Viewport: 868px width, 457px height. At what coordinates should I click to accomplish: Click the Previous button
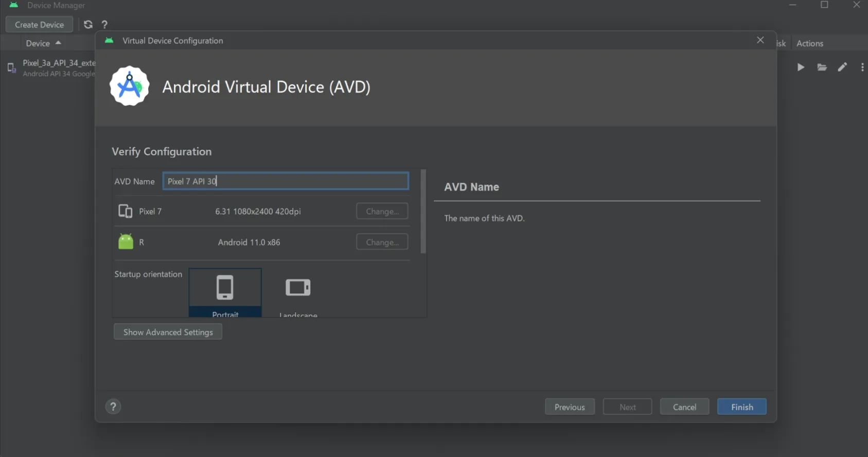(x=570, y=407)
